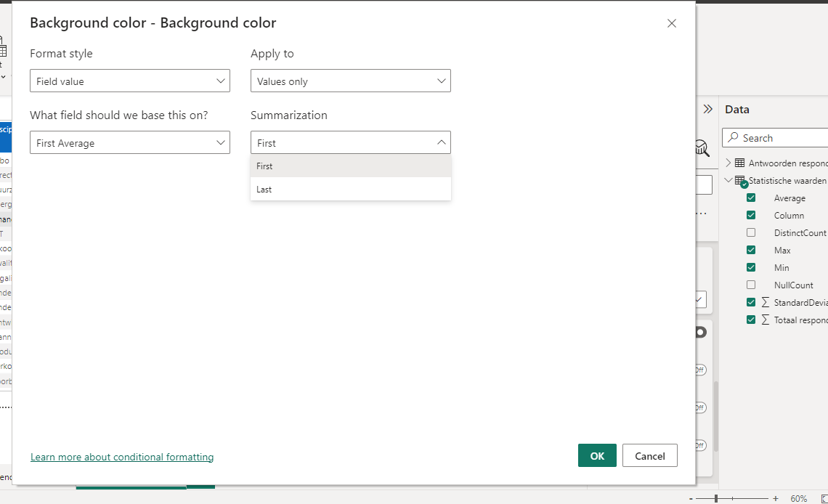
Task: Click the Statistische waarden table icon
Action: pos(740,181)
